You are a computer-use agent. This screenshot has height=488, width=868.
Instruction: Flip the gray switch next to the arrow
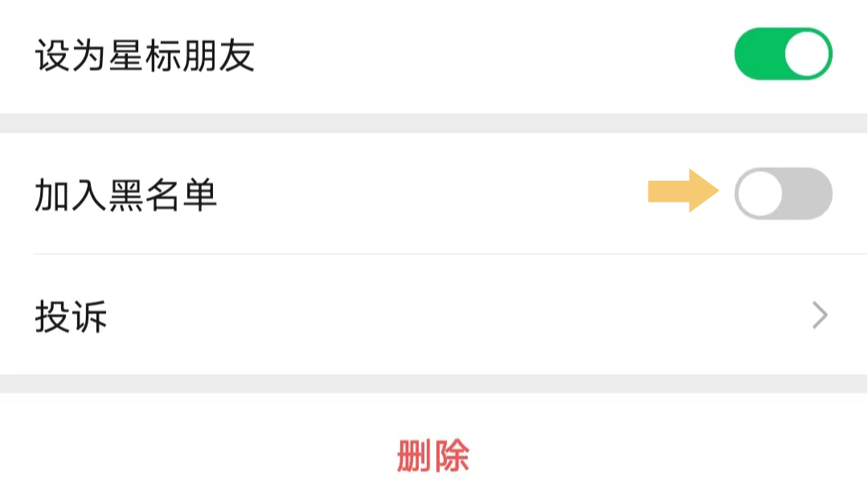coord(782,191)
